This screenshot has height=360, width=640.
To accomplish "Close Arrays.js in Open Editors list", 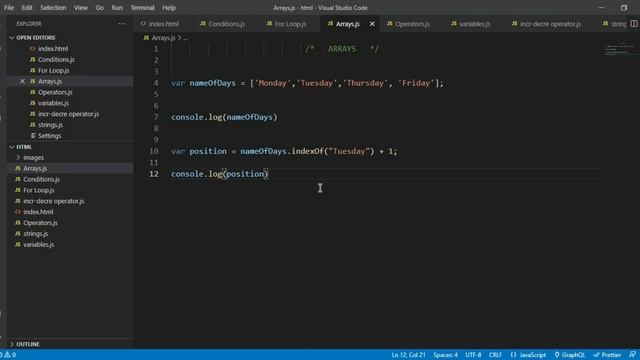I will pyautogui.click(x=22, y=81).
